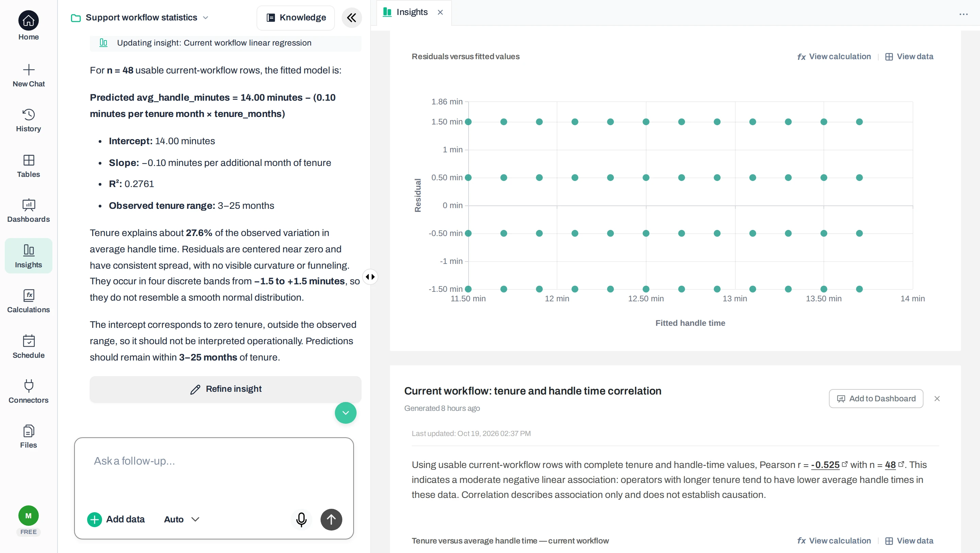
Task: View data for Residuals versus fitted values
Action: coord(909,57)
